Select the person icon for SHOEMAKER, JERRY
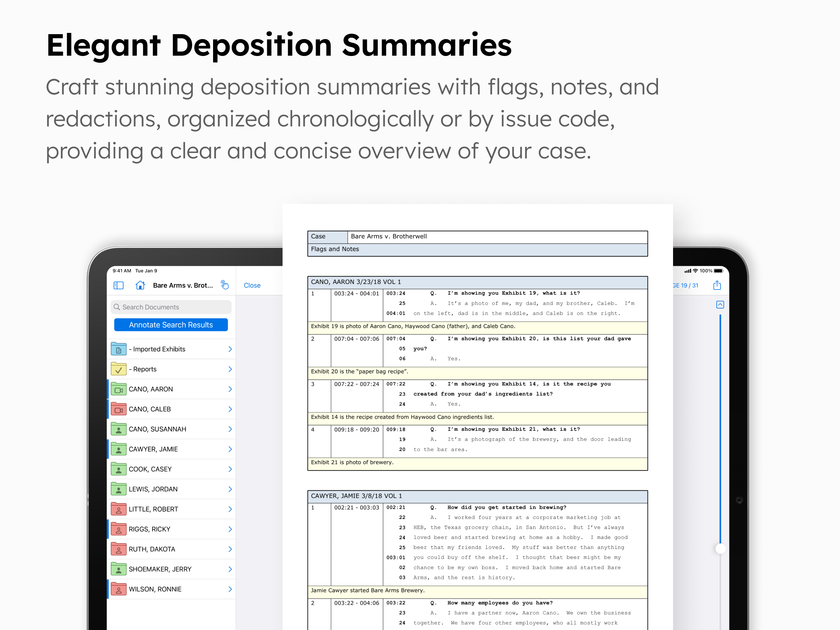The width and height of the screenshot is (840, 630). (x=119, y=569)
